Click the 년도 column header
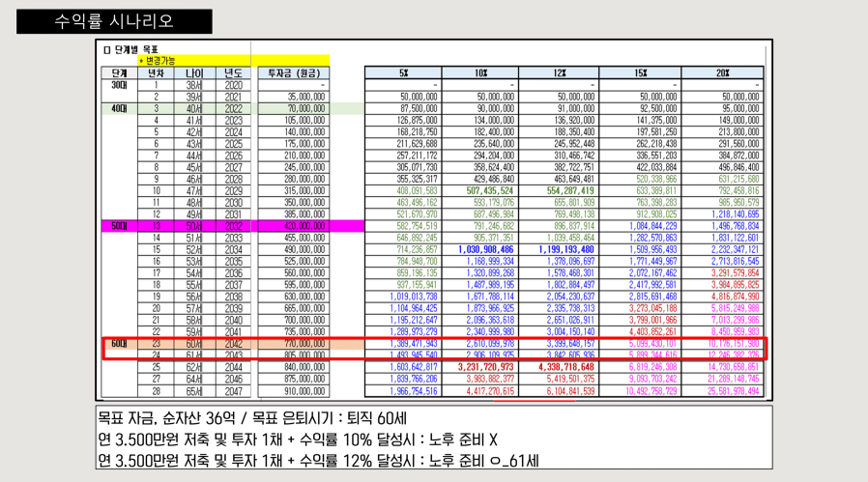 (233, 73)
